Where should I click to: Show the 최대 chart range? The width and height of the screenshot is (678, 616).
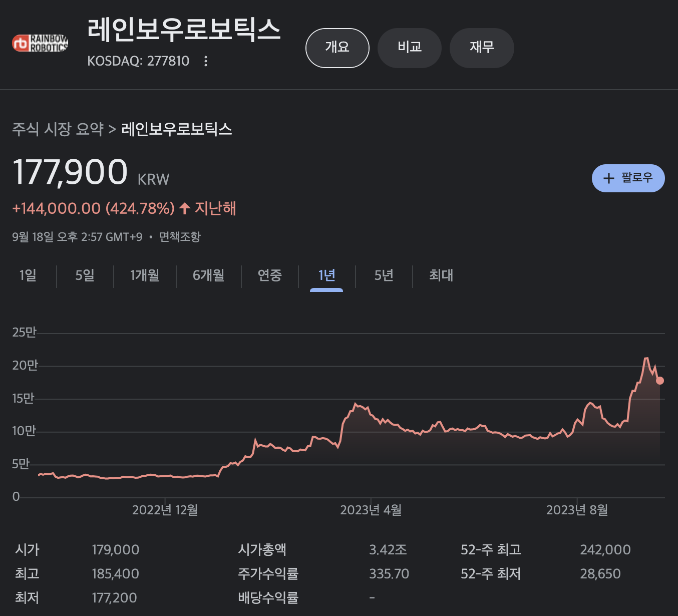click(441, 275)
